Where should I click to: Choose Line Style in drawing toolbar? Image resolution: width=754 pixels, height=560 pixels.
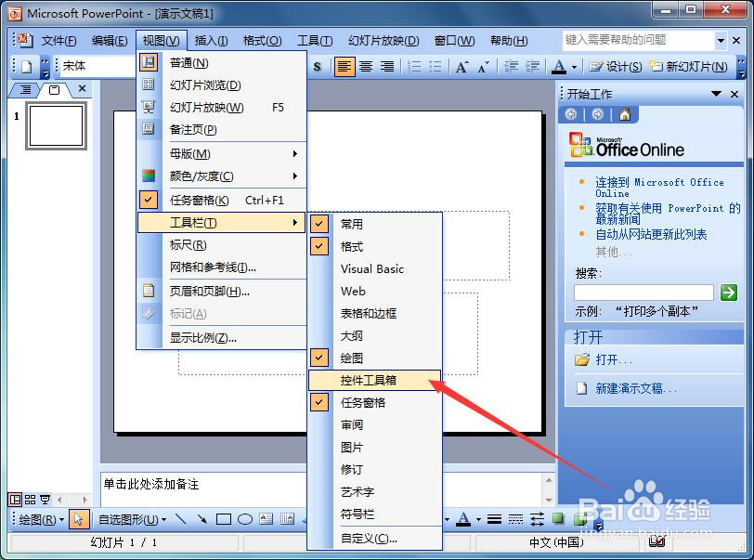pyautogui.click(x=494, y=519)
